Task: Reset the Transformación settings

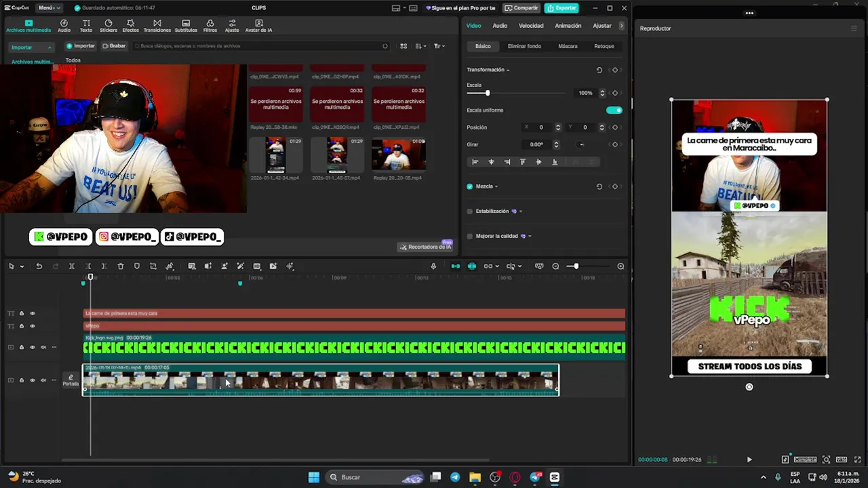Action: tap(599, 70)
